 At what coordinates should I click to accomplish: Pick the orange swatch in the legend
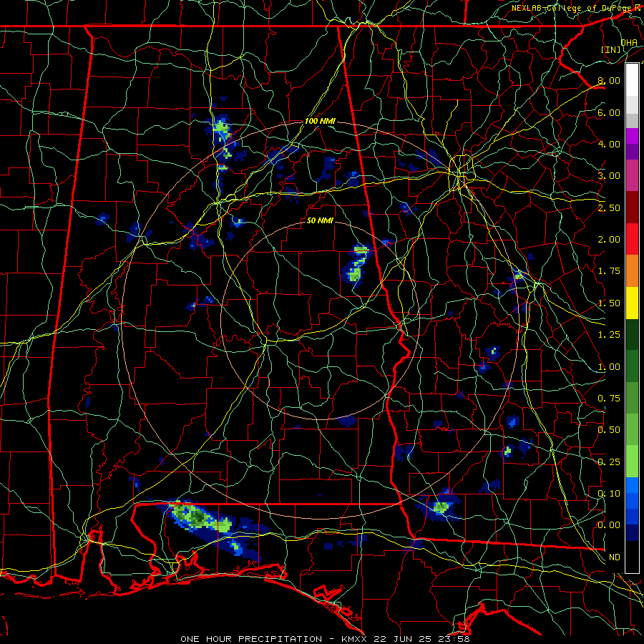(632, 270)
